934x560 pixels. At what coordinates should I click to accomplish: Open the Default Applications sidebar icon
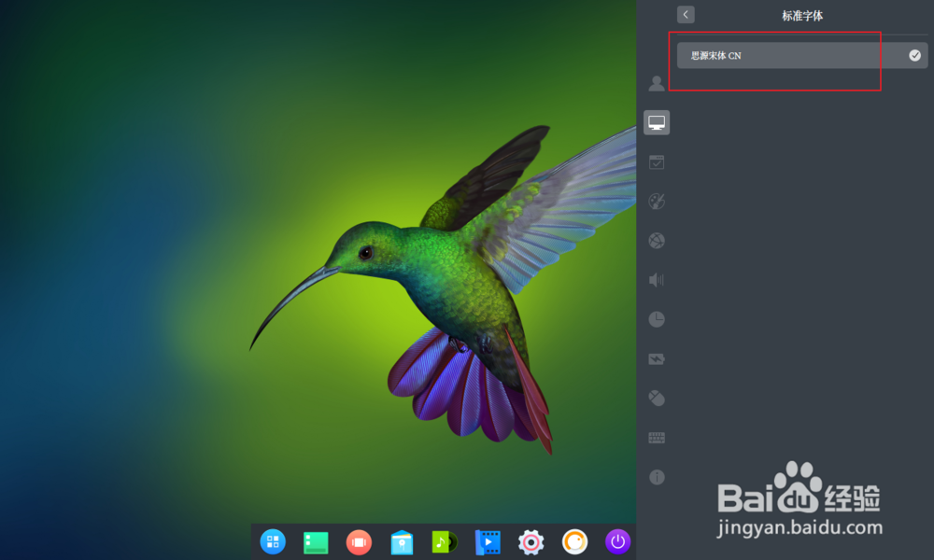[657, 161]
